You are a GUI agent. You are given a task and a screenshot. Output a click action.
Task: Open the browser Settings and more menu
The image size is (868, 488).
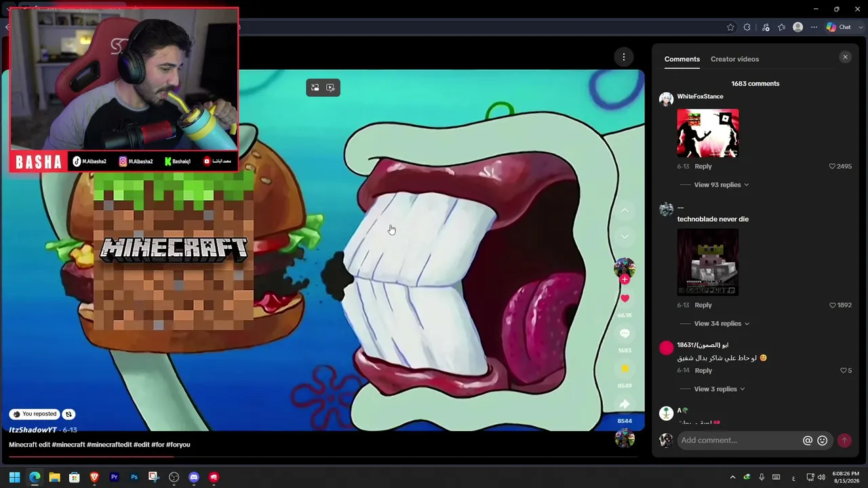tap(814, 27)
